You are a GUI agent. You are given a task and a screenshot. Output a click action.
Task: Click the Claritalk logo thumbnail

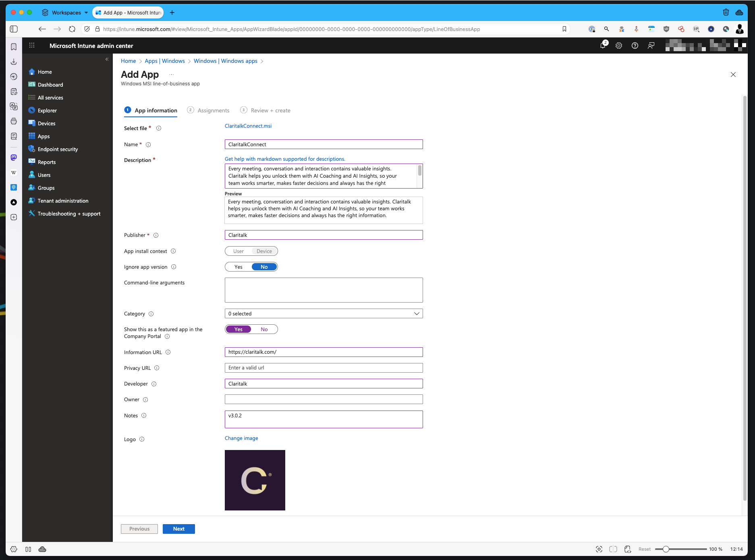coord(255,480)
